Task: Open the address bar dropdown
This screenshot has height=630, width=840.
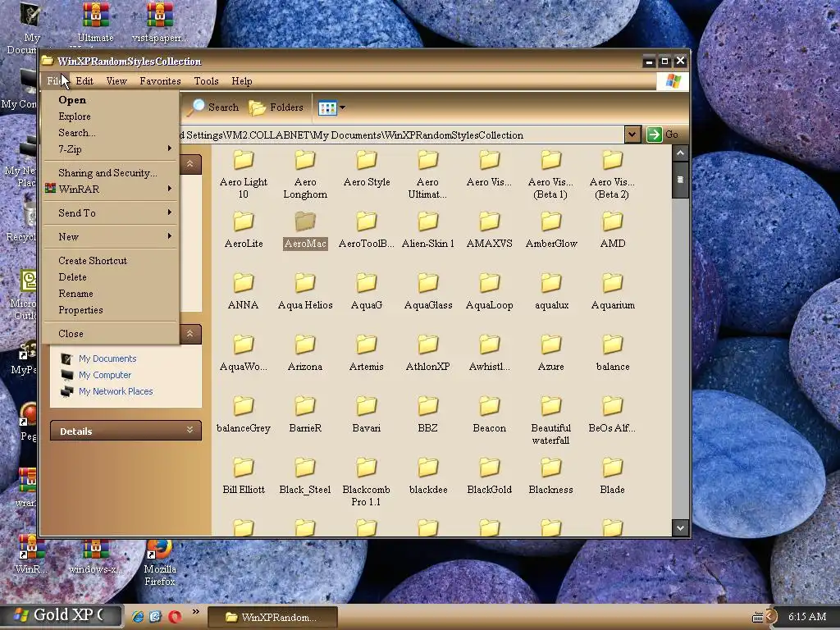Action: (632, 135)
